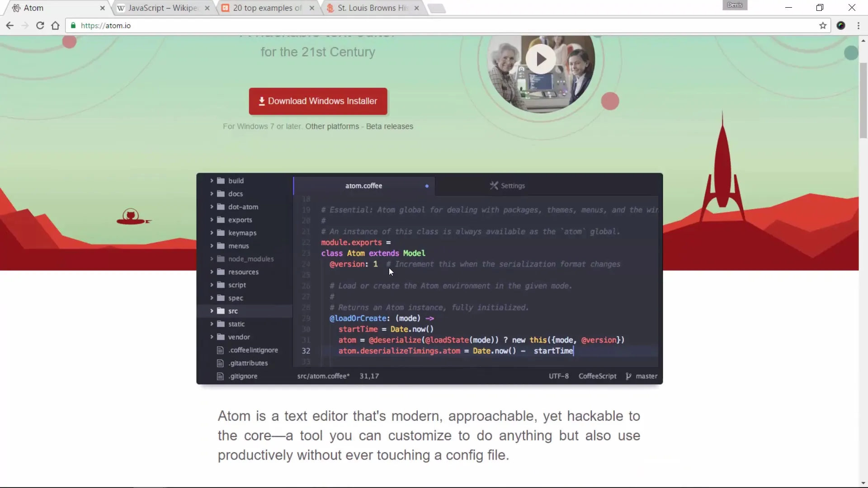Click the browser back arrow

tap(9, 26)
